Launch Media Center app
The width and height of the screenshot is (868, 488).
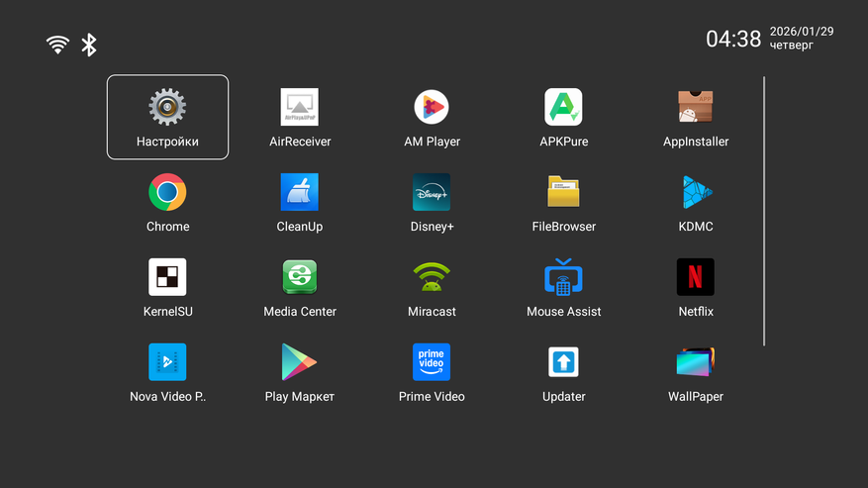pyautogui.click(x=300, y=277)
